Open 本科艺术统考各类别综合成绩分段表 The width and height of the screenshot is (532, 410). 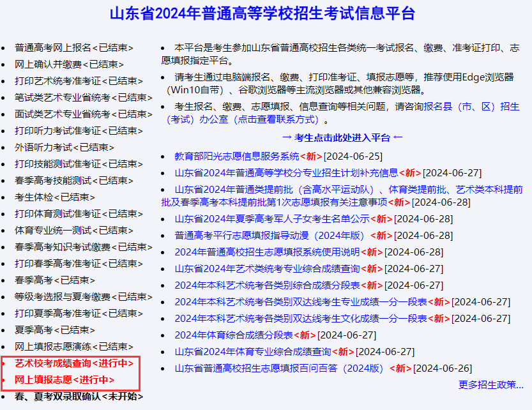[x=268, y=285]
